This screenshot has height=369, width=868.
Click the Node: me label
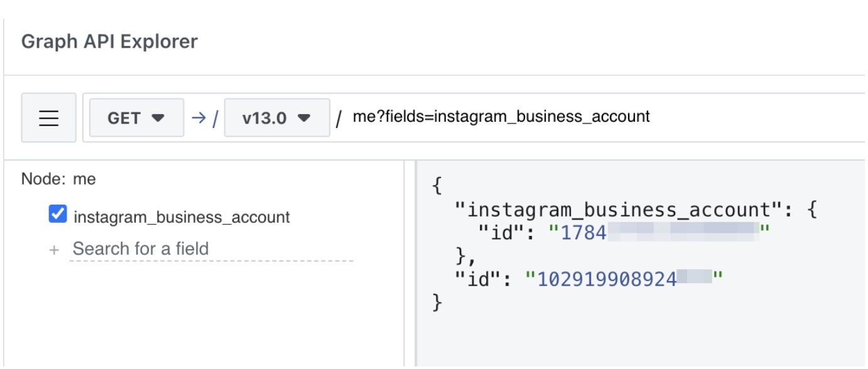tap(58, 179)
